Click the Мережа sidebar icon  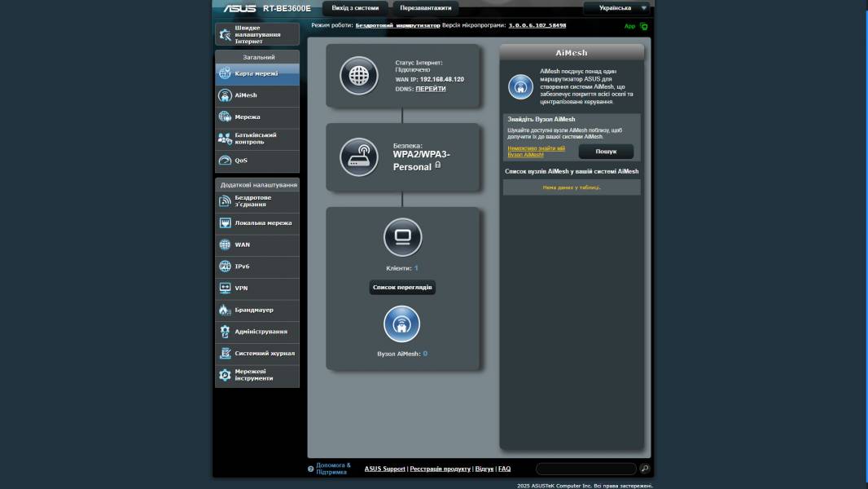click(x=225, y=117)
